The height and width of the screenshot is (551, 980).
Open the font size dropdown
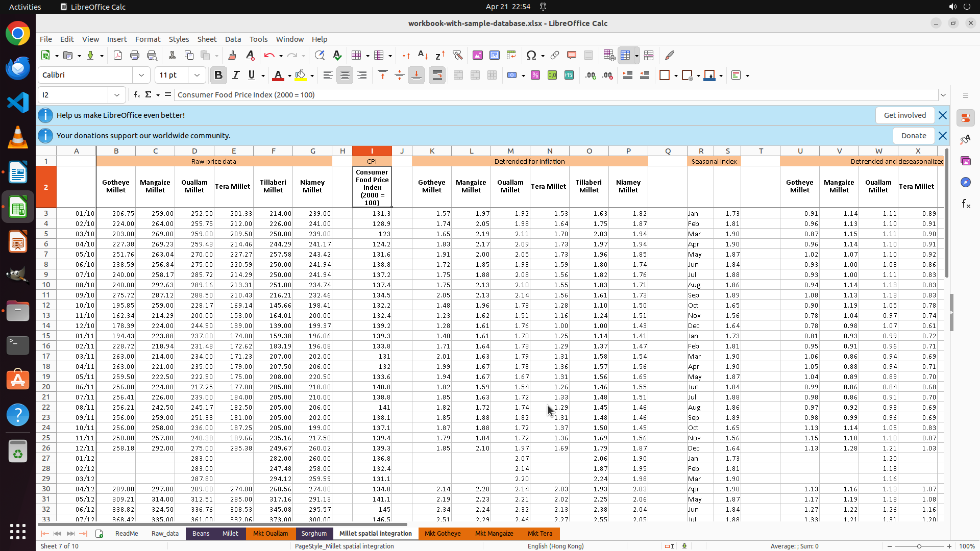(197, 75)
